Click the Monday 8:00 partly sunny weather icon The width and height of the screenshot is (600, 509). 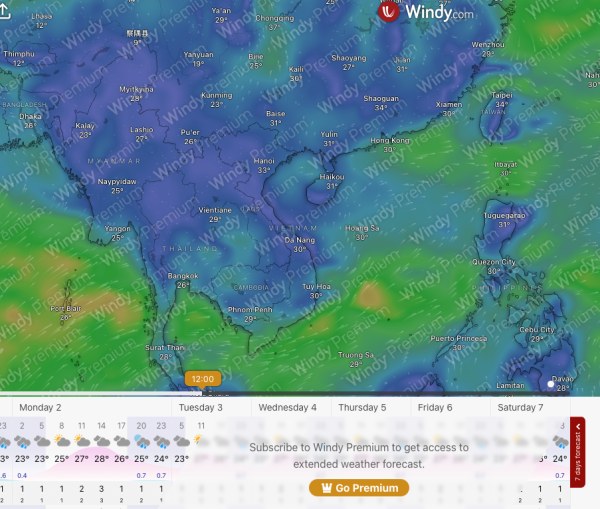pyautogui.click(x=62, y=441)
